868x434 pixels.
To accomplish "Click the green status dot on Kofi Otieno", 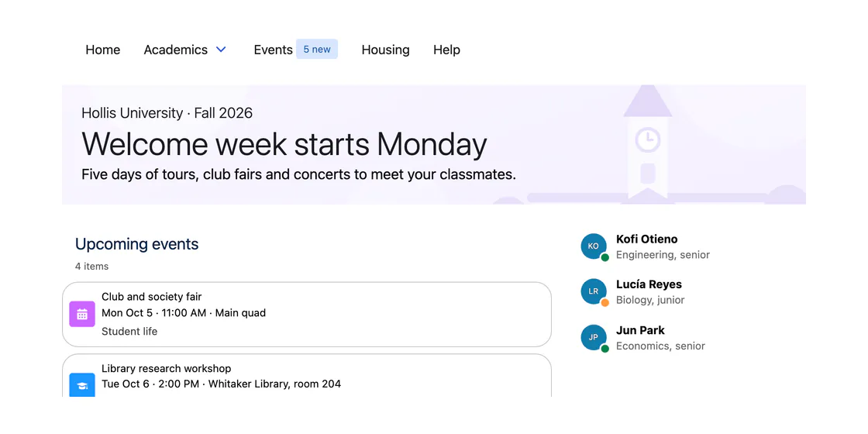I will [605, 257].
